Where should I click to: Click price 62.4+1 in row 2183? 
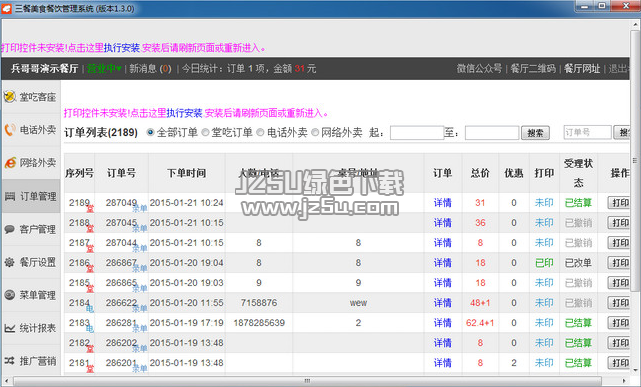pyautogui.click(x=480, y=323)
